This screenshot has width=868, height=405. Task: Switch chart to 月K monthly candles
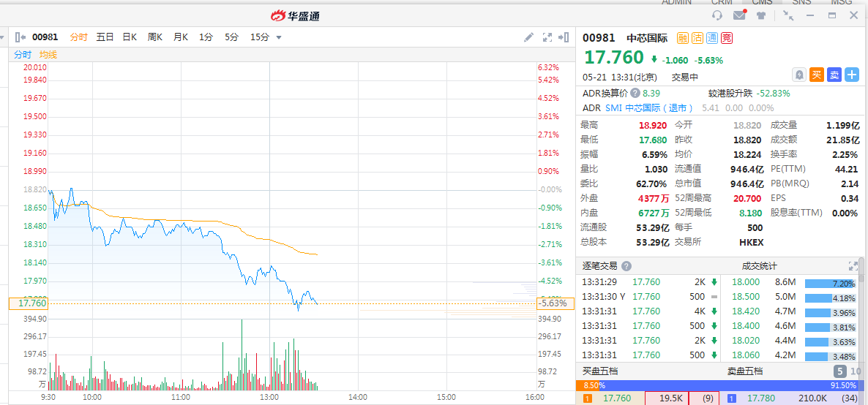pos(181,37)
